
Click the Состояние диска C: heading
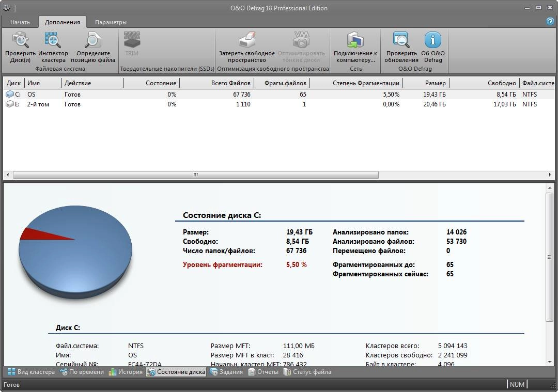[222, 215]
